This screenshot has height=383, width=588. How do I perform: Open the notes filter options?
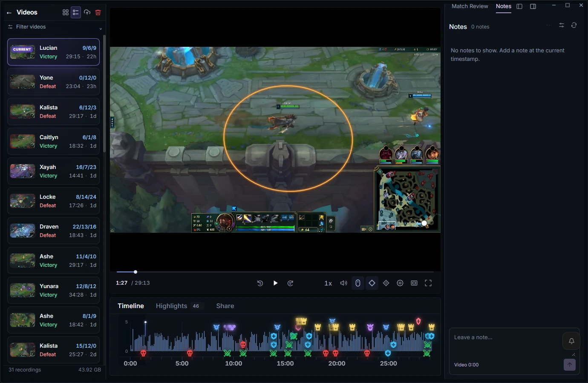click(562, 26)
